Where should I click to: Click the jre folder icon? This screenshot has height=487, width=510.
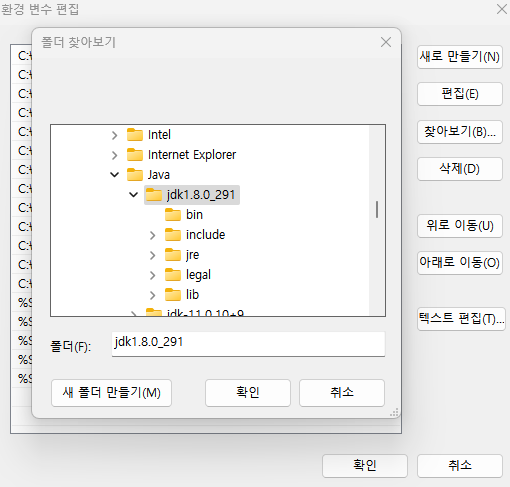(173, 255)
